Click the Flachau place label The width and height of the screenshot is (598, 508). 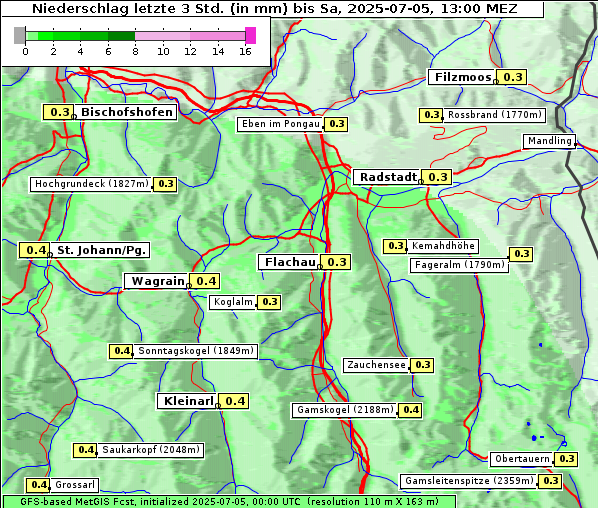click(x=290, y=262)
